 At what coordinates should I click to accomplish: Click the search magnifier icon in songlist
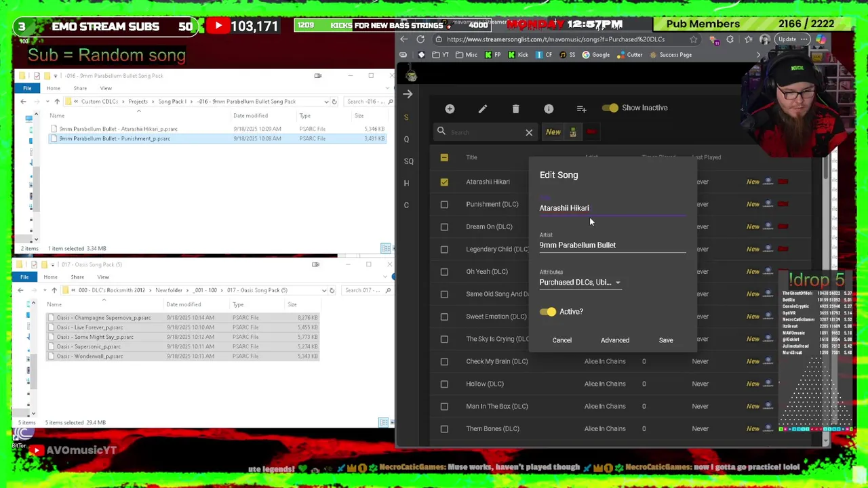pos(441,131)
